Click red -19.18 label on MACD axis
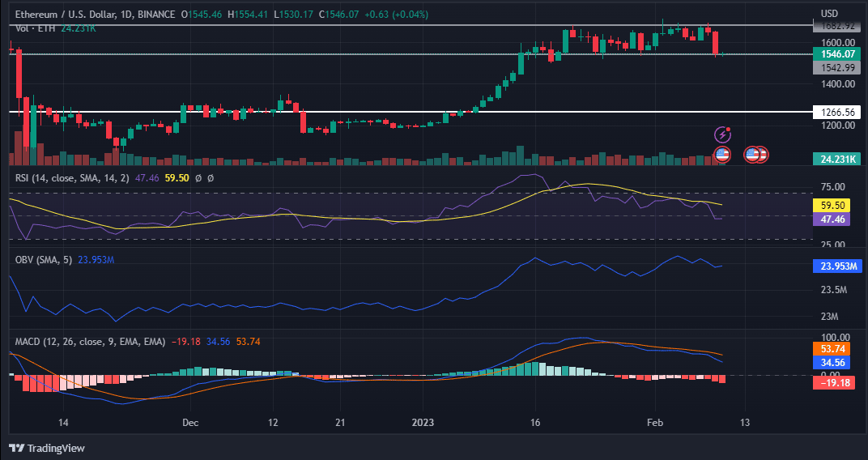 pos(834,382)
